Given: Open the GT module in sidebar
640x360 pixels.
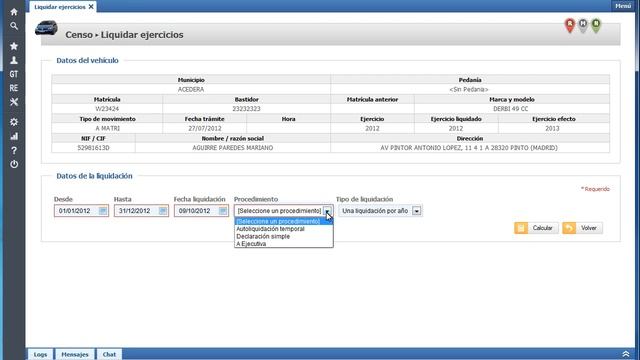Looking at the screenshot, I should 14,74.
